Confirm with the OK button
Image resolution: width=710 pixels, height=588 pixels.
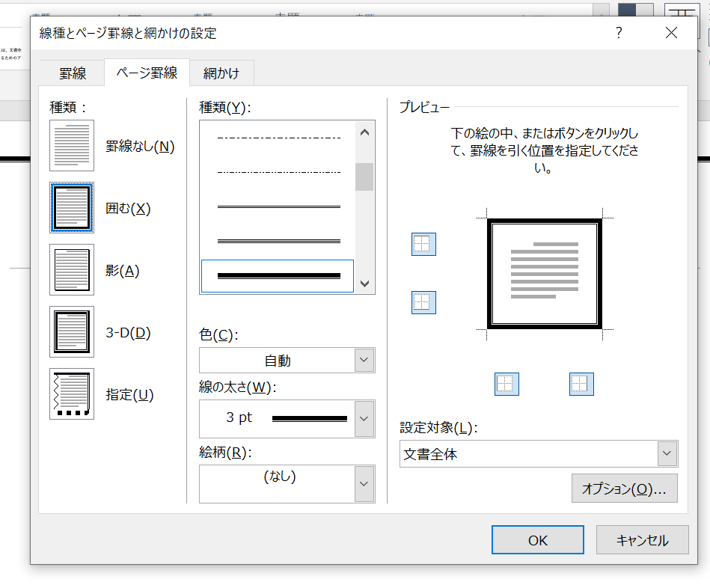tap(538, 540)
